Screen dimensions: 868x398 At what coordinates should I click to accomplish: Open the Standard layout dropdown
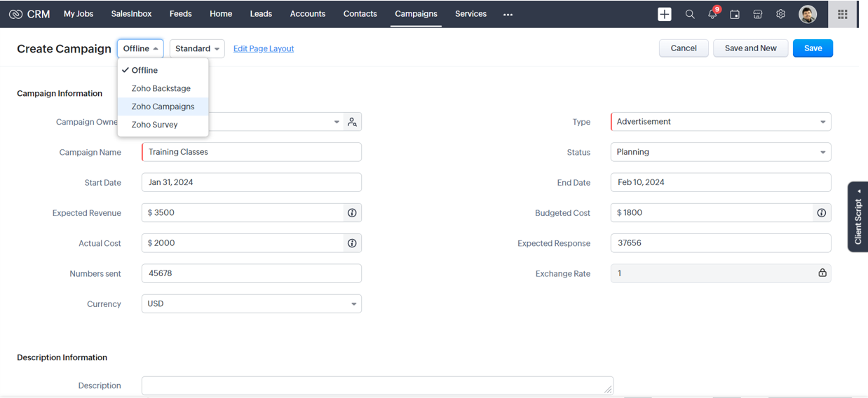click(x=197, y=48)
